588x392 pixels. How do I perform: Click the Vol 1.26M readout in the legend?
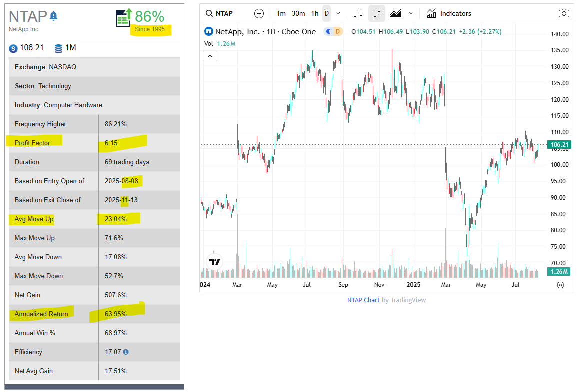[220, 44]
